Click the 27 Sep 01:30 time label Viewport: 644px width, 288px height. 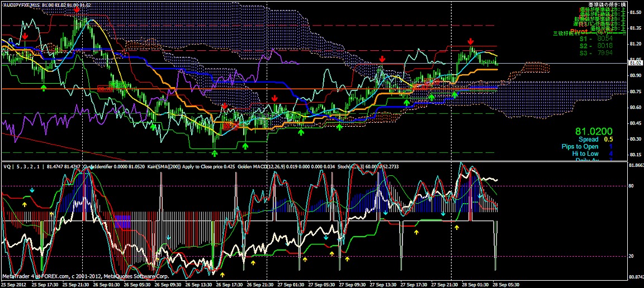pos(290,284)
